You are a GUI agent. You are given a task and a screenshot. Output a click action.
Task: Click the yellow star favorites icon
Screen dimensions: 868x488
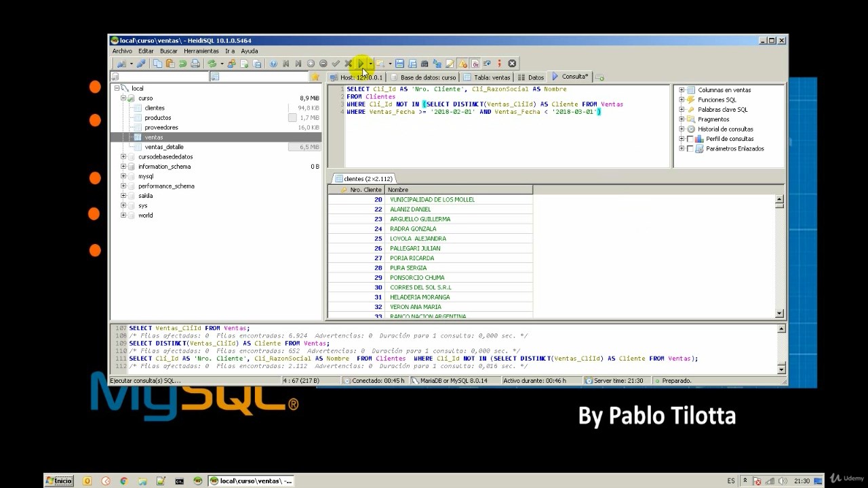315,77
